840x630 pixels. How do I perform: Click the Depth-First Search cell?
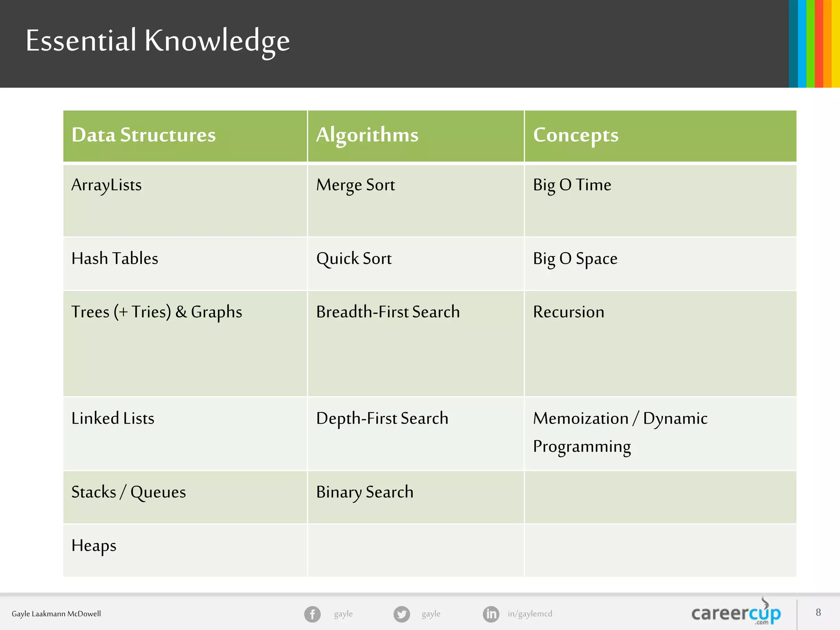tap(416, 434)
